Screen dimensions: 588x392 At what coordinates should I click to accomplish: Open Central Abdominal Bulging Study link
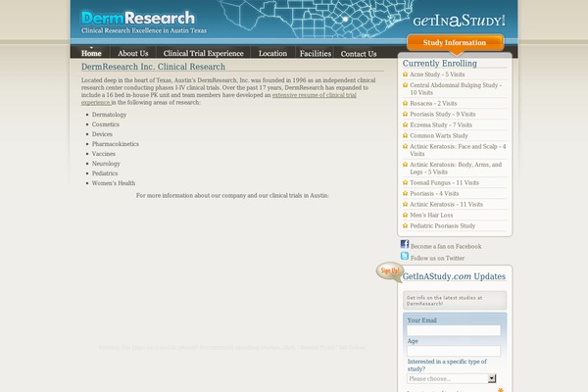click(456, 89)
